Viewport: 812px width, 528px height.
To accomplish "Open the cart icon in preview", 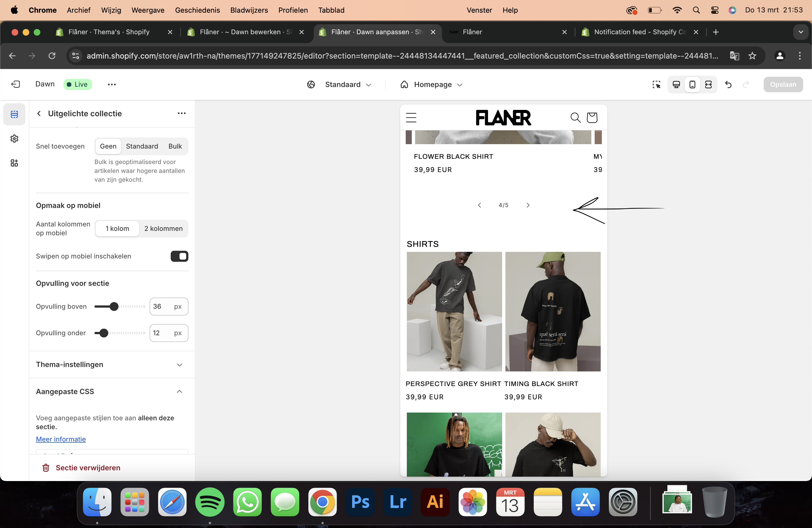I will 592,117.
